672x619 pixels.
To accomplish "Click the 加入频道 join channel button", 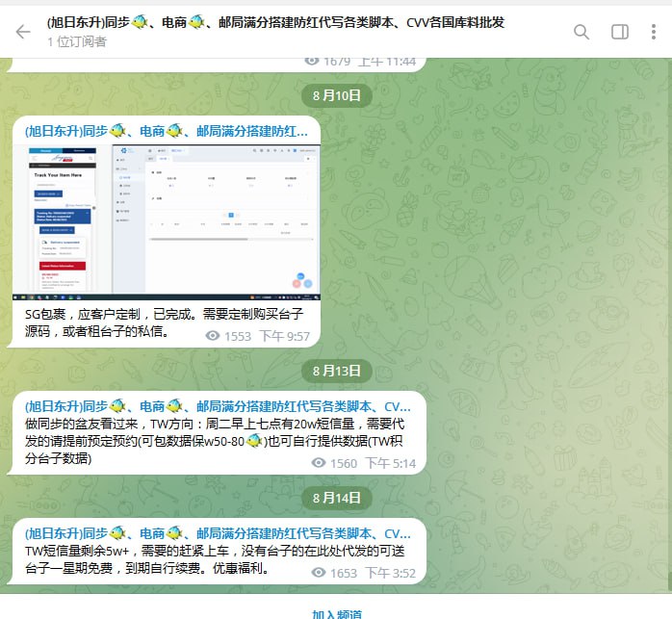I will tap(337, 613).
